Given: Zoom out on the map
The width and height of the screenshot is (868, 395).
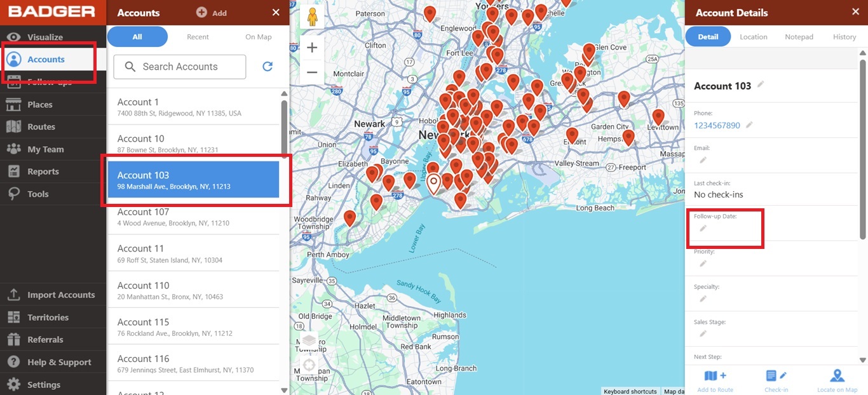Looking at the screenshot, I should click(x=312, y=72).
